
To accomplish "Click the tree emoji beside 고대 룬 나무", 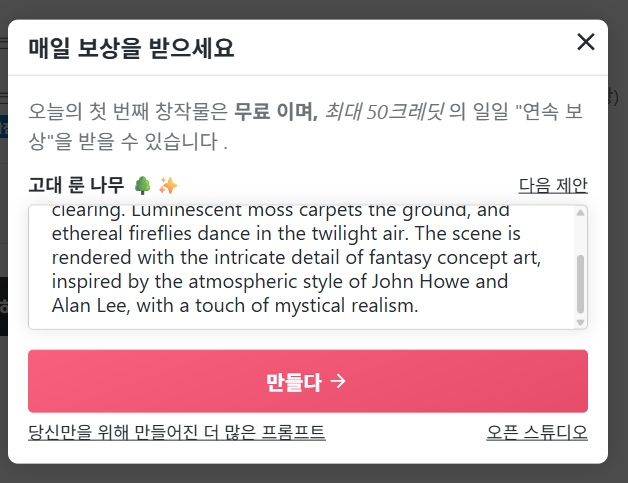I will [x=142, y=185].
